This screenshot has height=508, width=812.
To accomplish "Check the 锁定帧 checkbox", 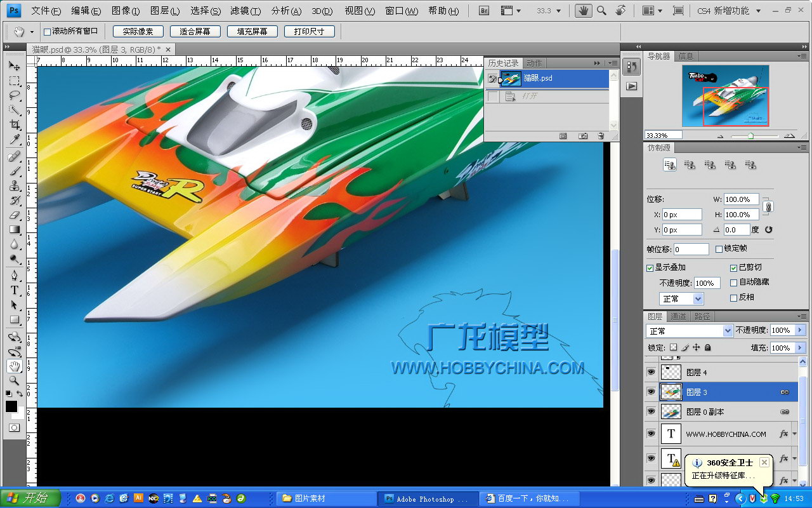I will [719, 249].
